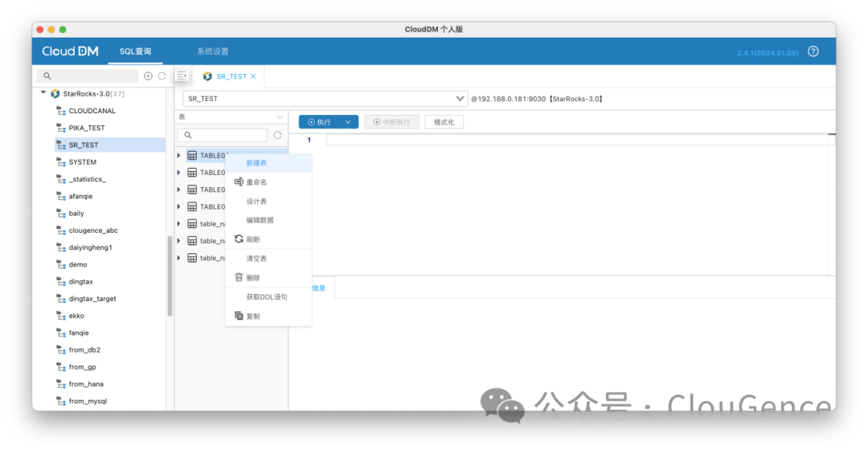Click the last table_n table grid icon

pos(192,258)
